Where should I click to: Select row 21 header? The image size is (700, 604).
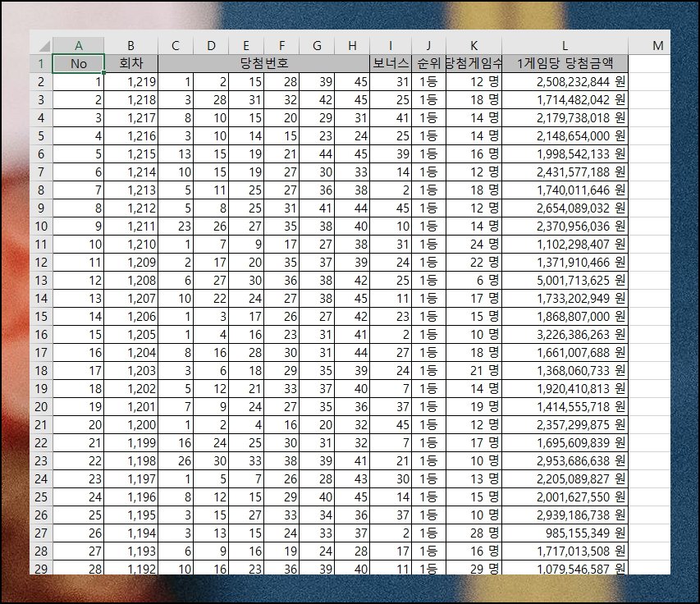click(41, 424)
